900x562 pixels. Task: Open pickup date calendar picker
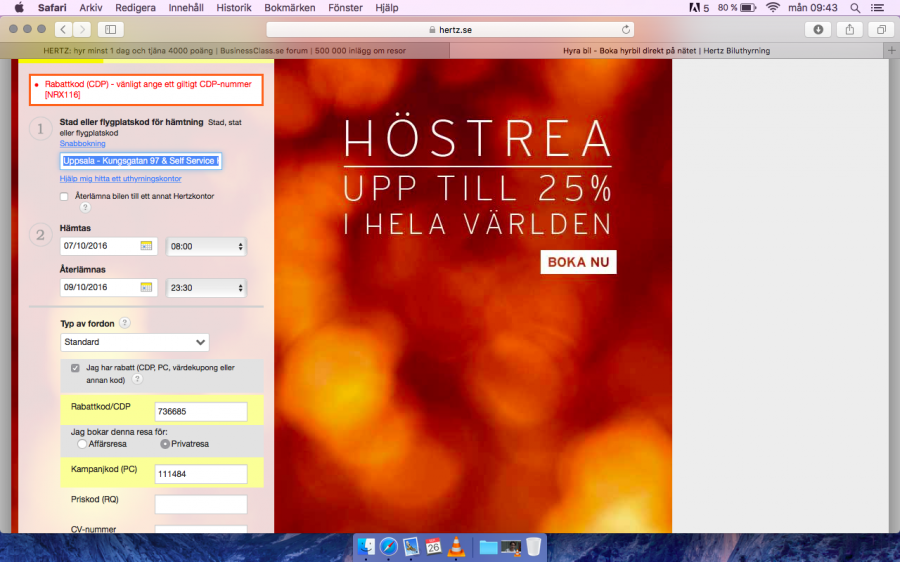pyautogui.click(x=146, y=246)
